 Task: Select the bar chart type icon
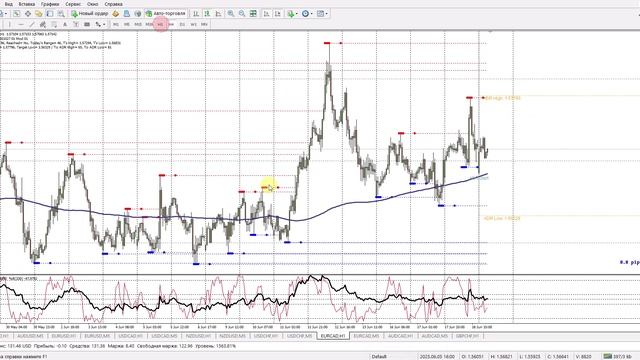196,13
